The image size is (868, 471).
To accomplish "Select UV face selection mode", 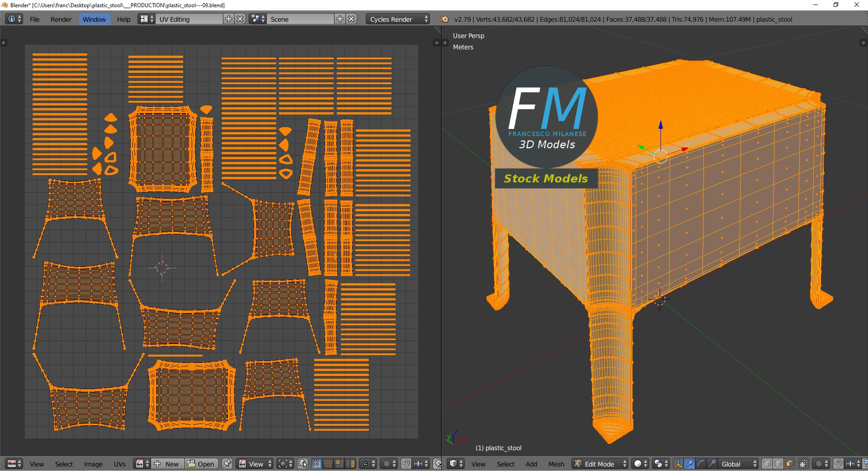I will click(339, 464).
